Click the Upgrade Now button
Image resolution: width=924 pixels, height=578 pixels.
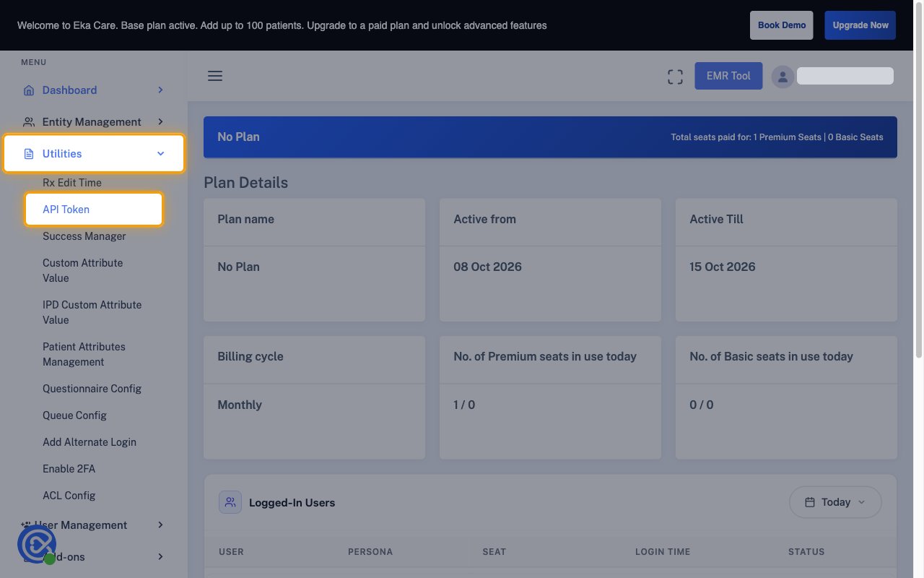[x=860, y=25]
